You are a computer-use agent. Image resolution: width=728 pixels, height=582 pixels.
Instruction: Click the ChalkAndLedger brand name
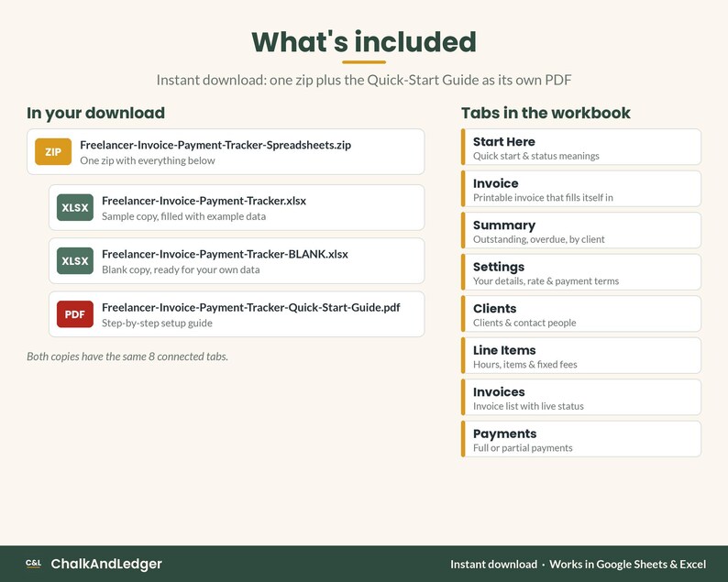click(106, 564)
